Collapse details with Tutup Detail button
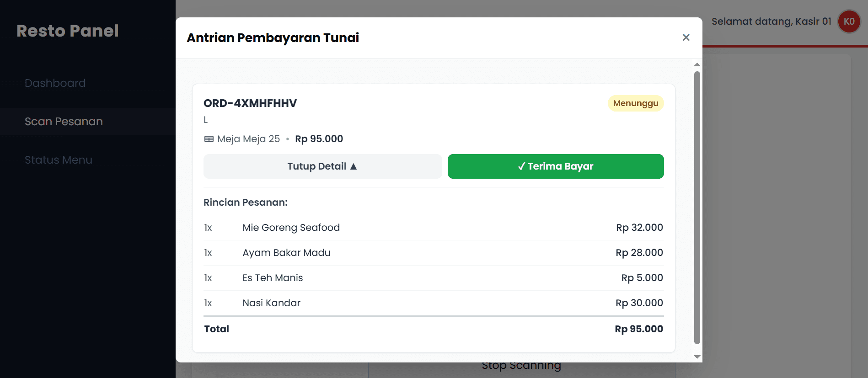Image resolution: width=868 pixels, height=378 pixels. (x=322, y=166)
